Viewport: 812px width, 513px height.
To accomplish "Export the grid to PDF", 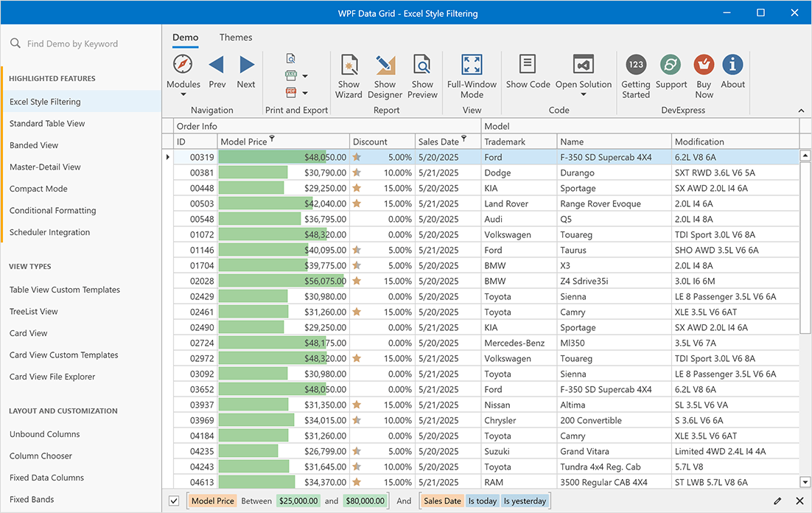I will point(291,91).
